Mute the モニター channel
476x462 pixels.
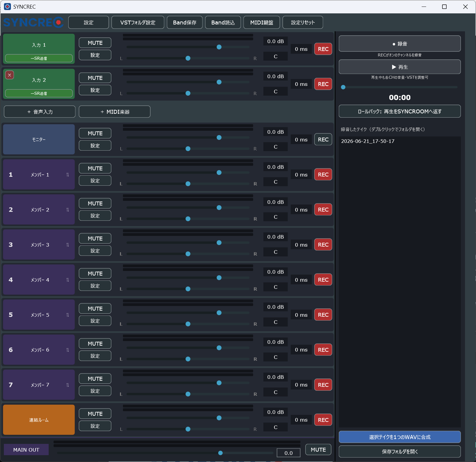coord(95,133)
